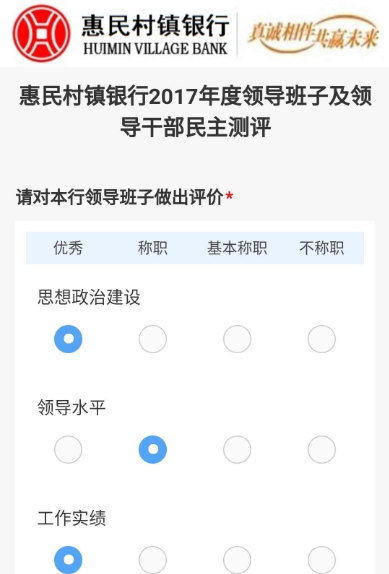The height and width of the screenshot is (574, 389).
Task: Select 称职 for 思想政治建设
Action: click(153, 339)
